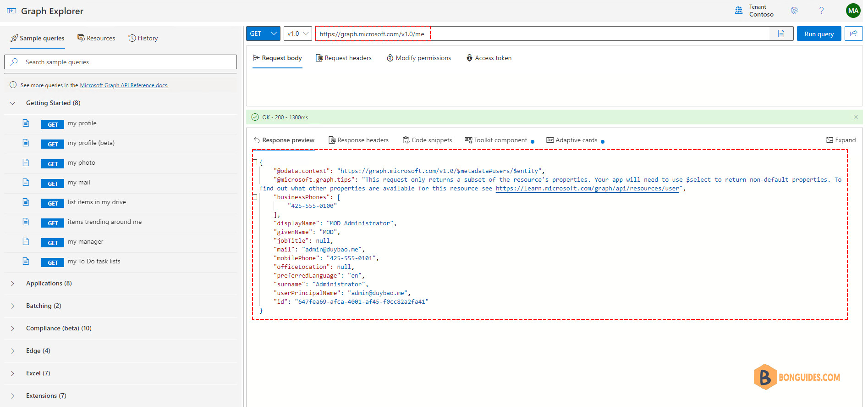Click the share query icon button

(853, 33)
